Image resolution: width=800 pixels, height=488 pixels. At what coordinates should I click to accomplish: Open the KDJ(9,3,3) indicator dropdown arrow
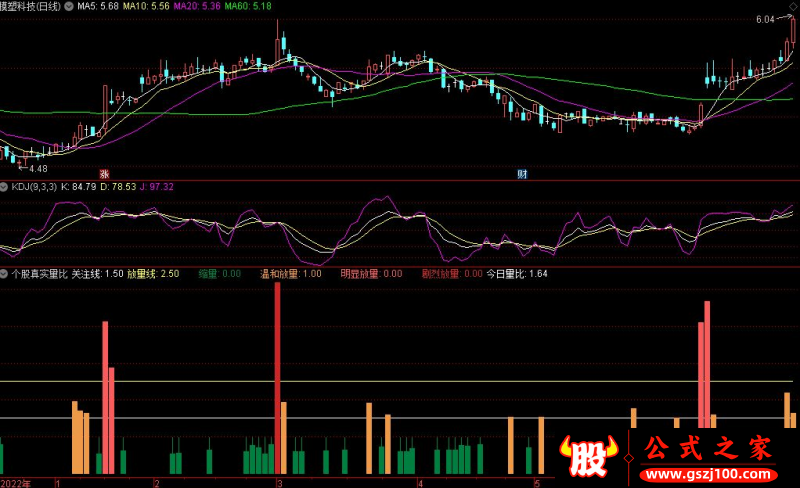pyautogui.click(x=4, y=187)
